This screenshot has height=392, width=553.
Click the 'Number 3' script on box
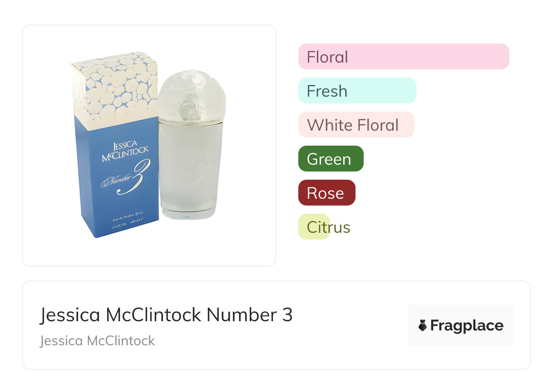point(125,180)
